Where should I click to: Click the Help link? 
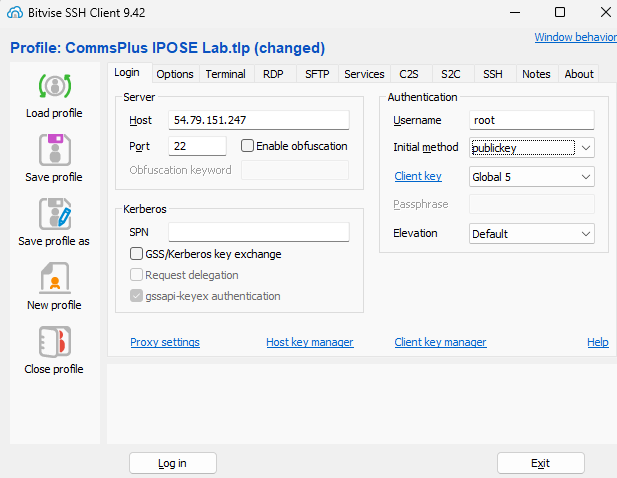(598, 342)
